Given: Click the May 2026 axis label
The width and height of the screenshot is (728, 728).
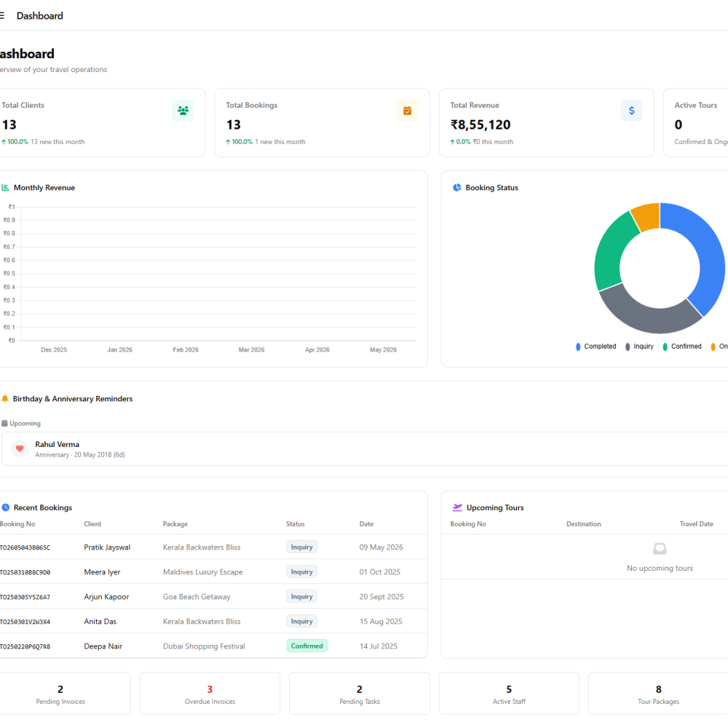Looking at the screenshot, I should click(383, 350).
